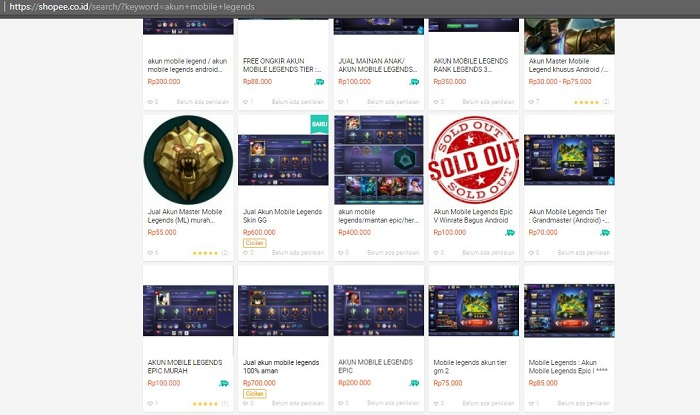Open 'AKUN MOBILE LEGENDS EPIC MURAH' title
The height and width of the screenshot is (415, 700).
185,367
